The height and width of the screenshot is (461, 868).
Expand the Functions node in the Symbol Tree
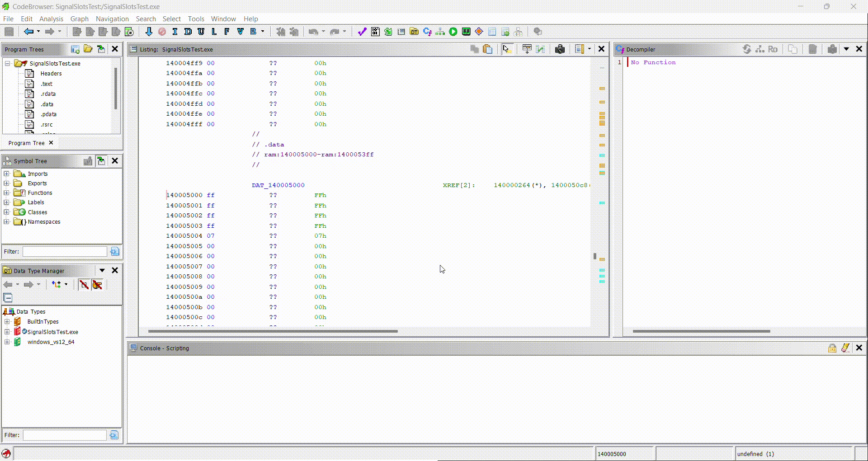click(x=6, y=193)
